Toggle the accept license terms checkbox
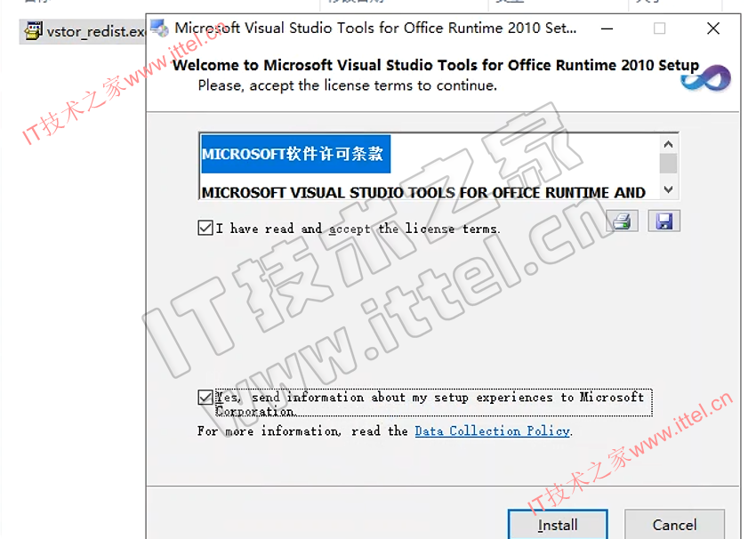Image resolution: width=756 pixels, height=539 pixels. click(205, 229)
